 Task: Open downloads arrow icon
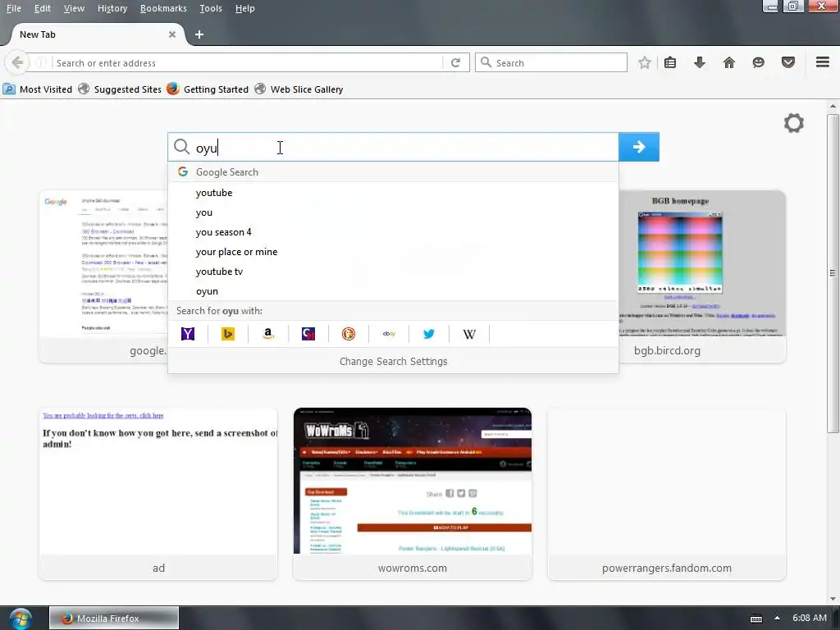click(699, 62)
